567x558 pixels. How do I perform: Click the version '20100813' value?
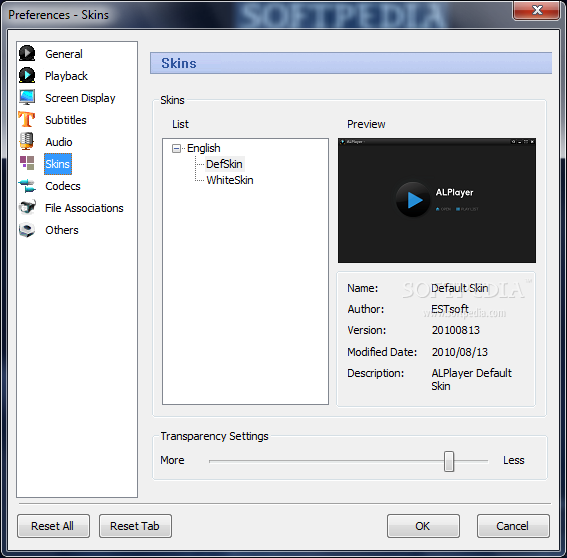pos(456,330)
